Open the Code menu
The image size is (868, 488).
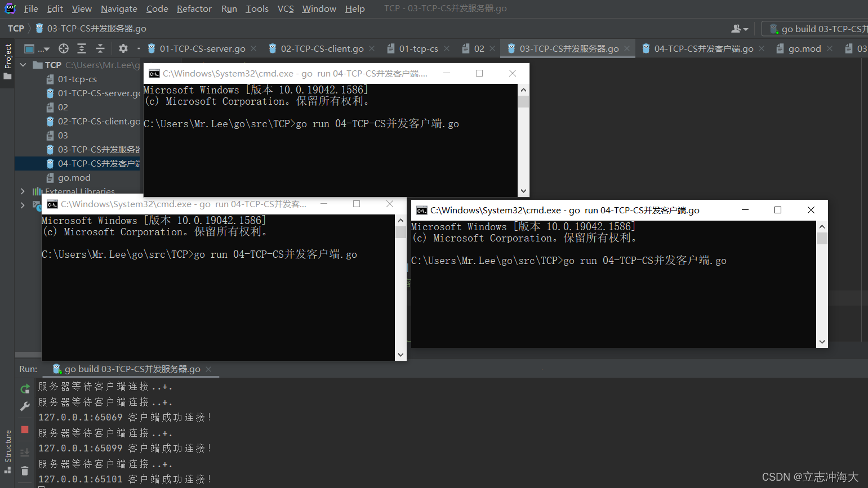tap(157, 8)
